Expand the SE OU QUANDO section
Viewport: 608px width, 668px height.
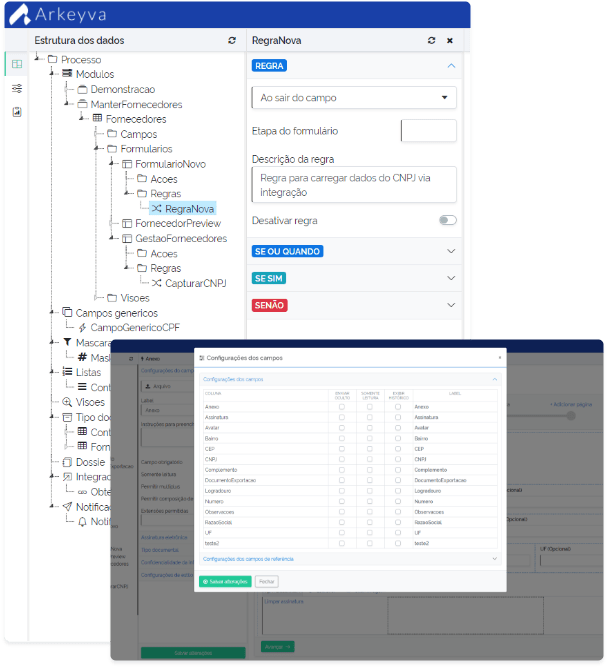pyautogui.click(x=354, y=251)
